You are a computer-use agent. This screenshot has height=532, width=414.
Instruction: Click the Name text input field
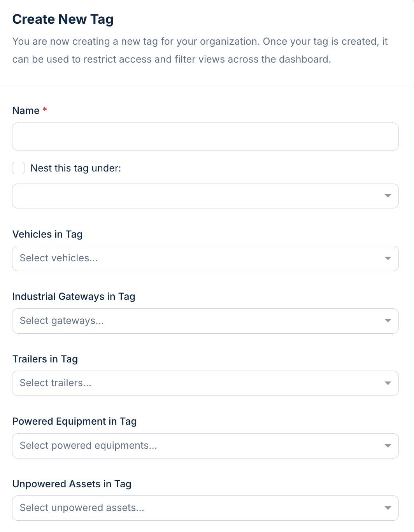point(205,136)
